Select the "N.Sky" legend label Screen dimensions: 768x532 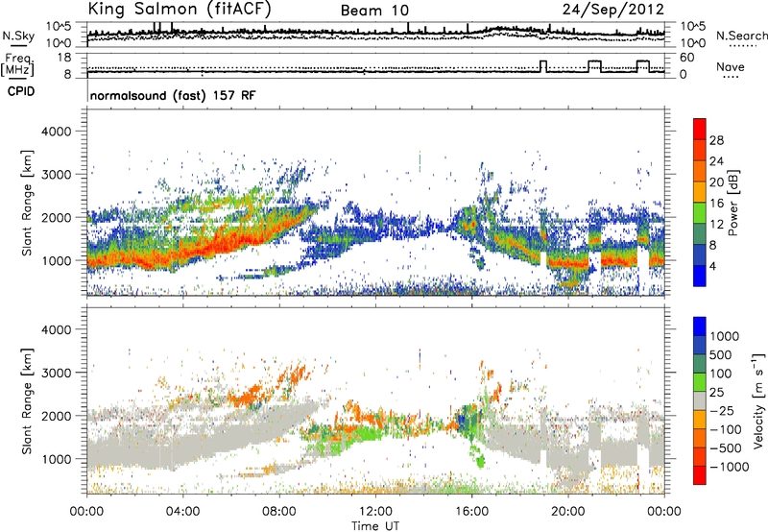18,36
